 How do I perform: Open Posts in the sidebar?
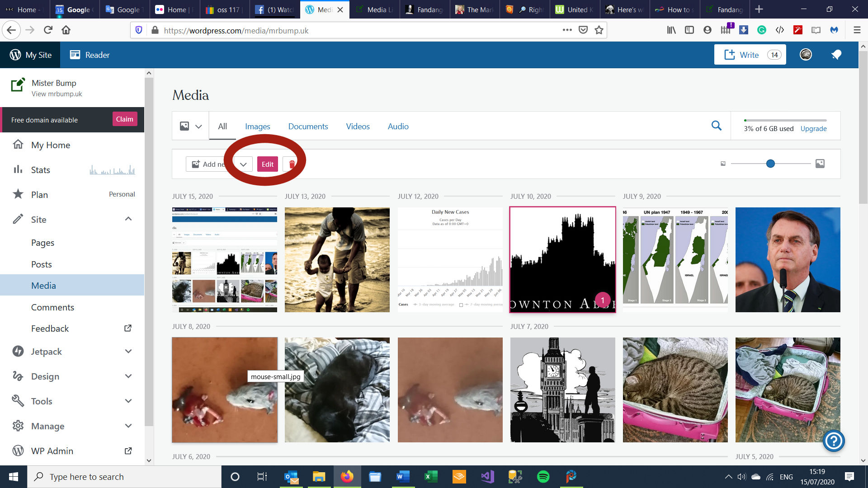pyautogui.click(x=41, y=264)
